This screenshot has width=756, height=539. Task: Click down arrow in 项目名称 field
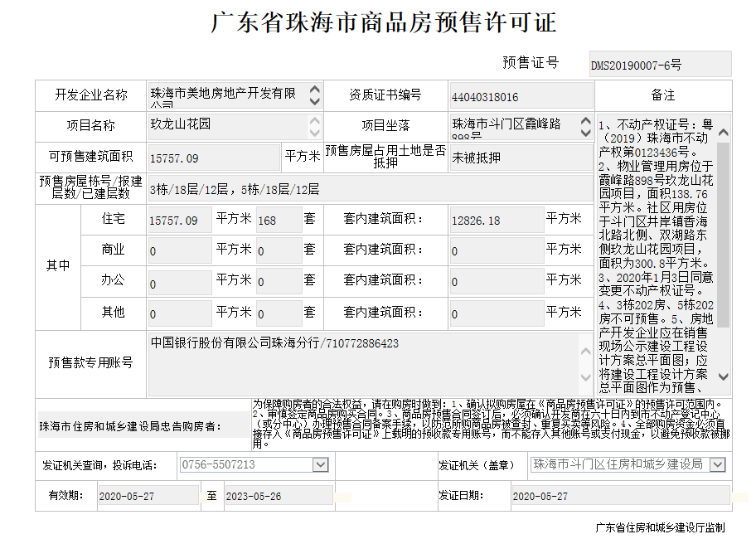tap(314, 132)
